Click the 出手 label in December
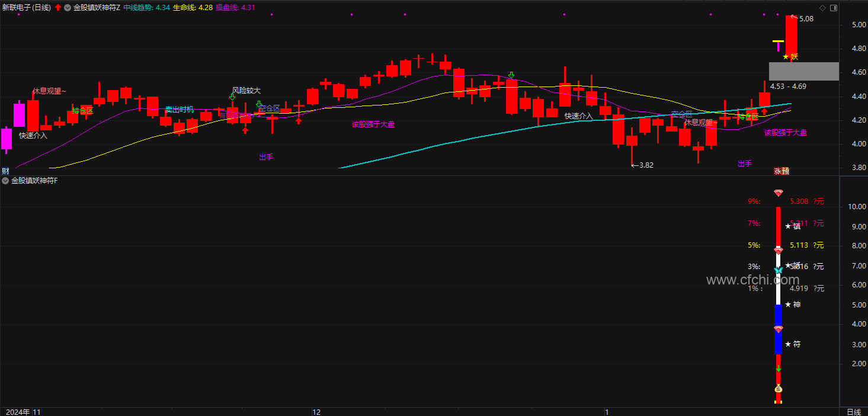The width and height of the screenshot is (868, 416). [266, 157]
